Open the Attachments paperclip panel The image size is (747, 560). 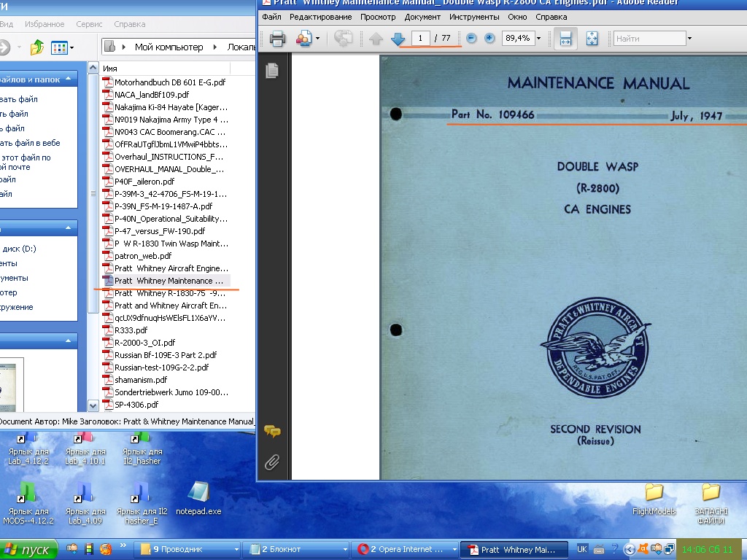tap(272, 462)
